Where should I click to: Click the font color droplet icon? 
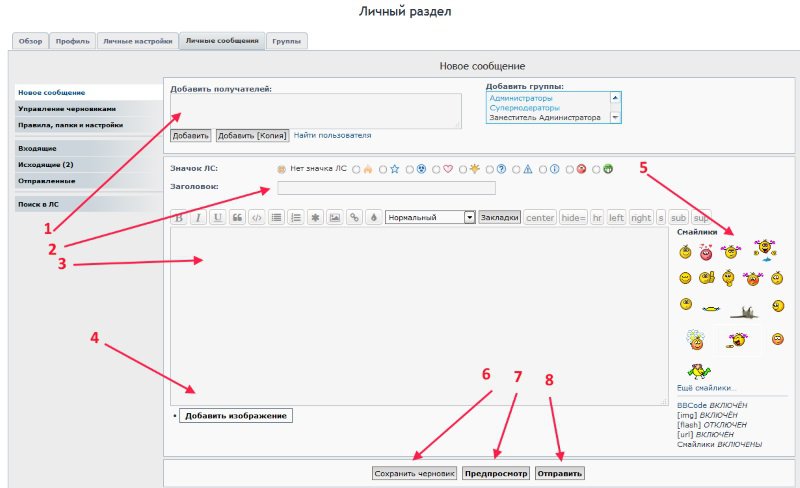tap(373, 217)
